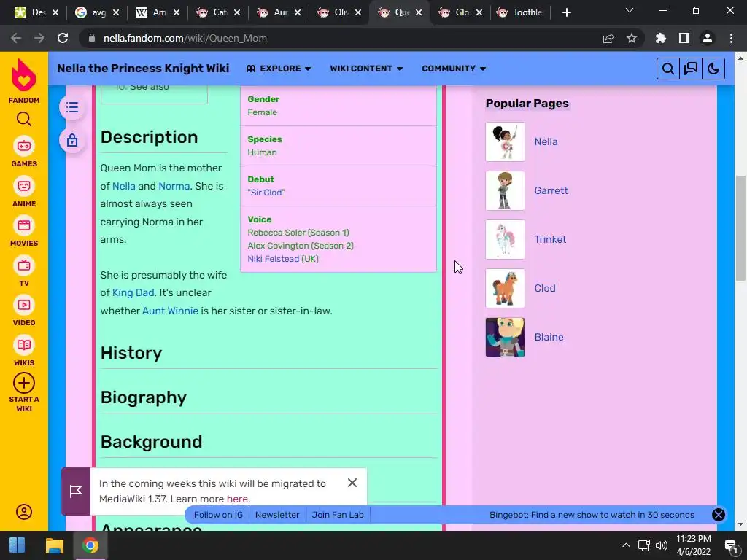Image resolution: width=747 pixels, height=560 pixels.
Task: Dismiss the MediaWiki migration notice
Action: coord(352,483)
